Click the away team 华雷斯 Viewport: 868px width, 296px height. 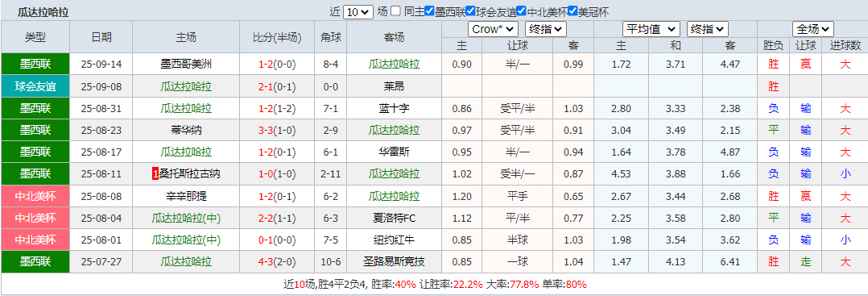pos(394,152)
